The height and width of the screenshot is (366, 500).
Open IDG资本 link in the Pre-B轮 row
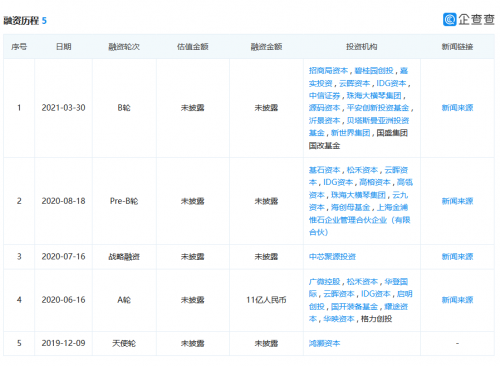[338, 183]
